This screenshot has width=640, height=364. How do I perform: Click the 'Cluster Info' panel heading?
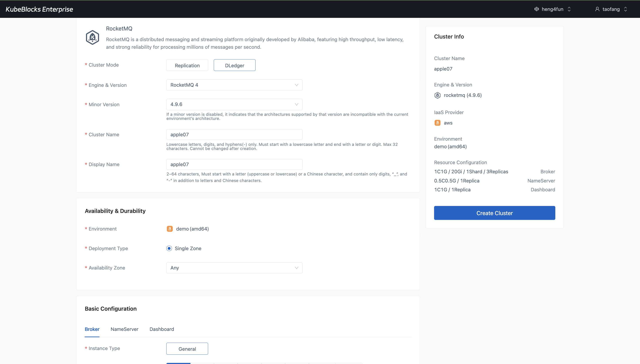449,37
